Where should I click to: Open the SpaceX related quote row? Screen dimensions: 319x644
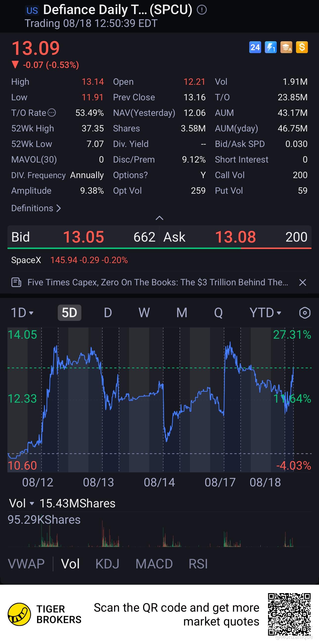pyautogui.click(x=159, y=260)
